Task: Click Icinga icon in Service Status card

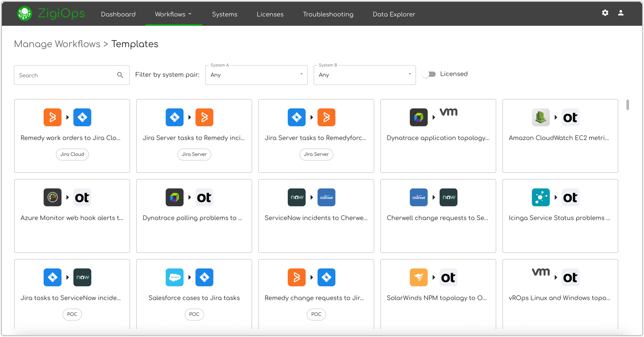Action: pos(541,197)
